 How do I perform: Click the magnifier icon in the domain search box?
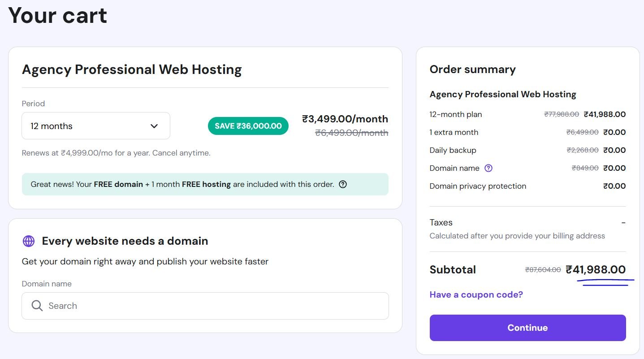tap(37, 306)
